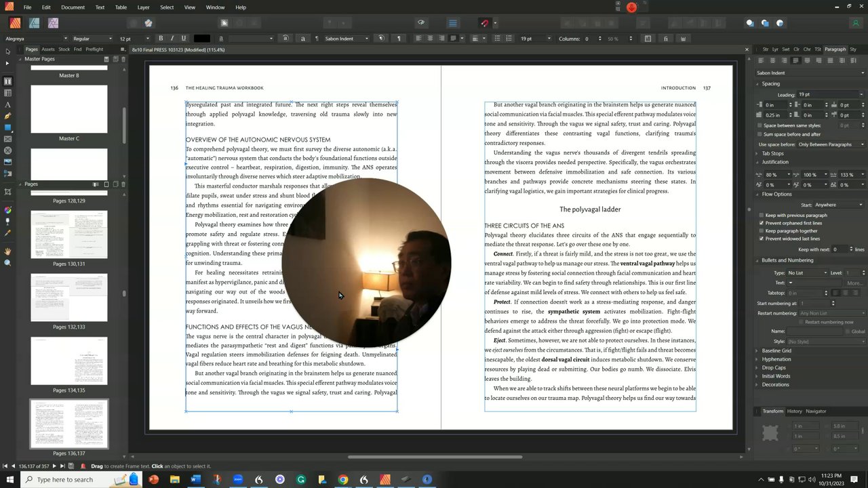Enable Keep with previous paragraph
868x488 pixels.
point(762,216)
